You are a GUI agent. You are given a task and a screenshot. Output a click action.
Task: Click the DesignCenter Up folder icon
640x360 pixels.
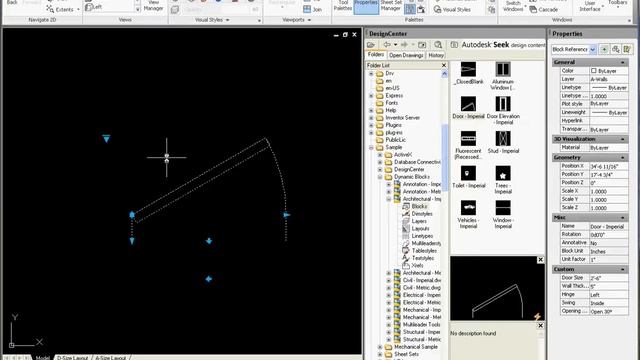pyautogui.click(x=422, y=44)
